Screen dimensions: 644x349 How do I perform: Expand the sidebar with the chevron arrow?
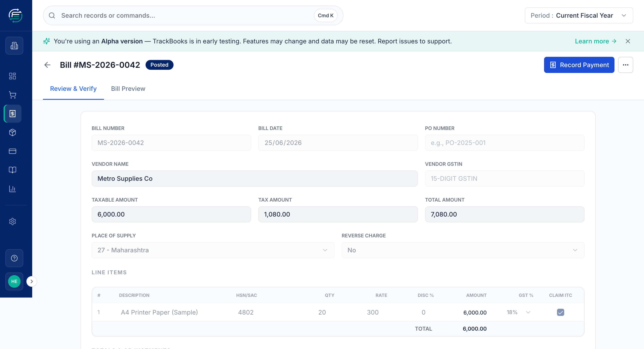click(x=32, y=281)
